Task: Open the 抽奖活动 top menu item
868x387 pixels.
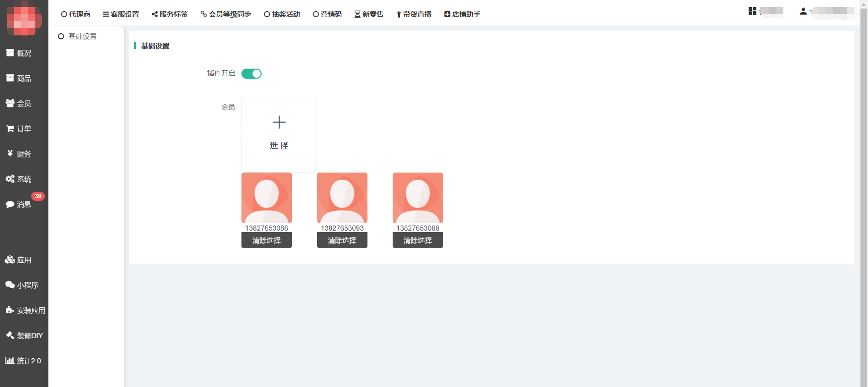Action: [x=282, y=14]
